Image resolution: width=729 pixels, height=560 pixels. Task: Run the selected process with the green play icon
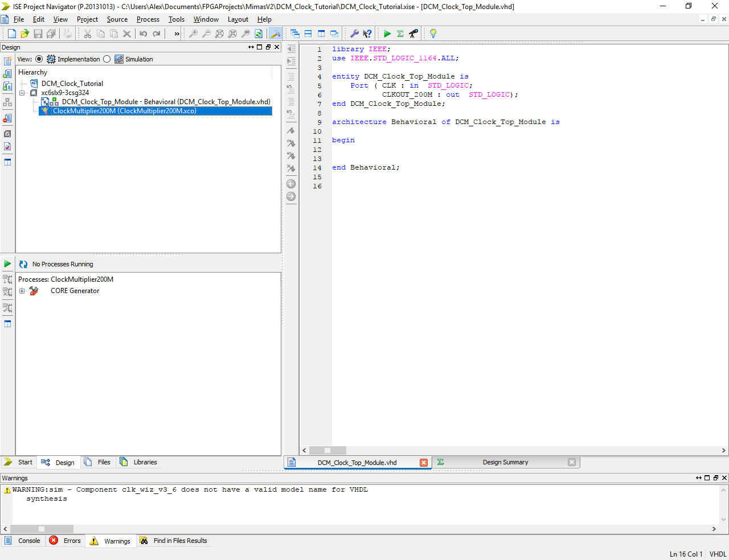[387, 34]
